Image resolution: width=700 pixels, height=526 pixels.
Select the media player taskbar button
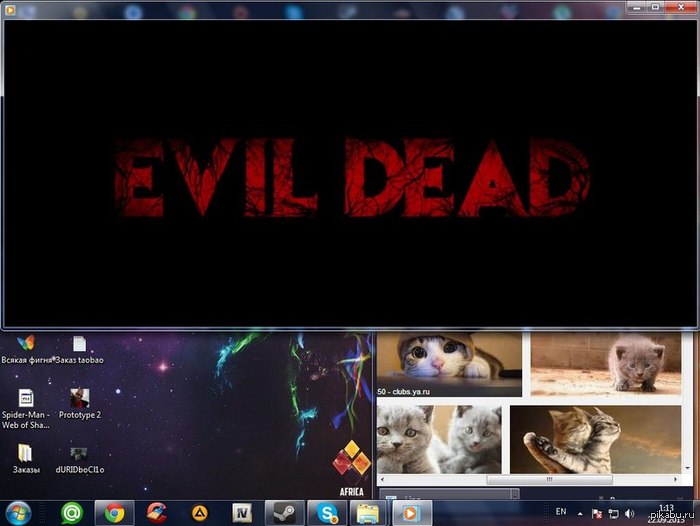pyautogui.click(x=410, y=512)
